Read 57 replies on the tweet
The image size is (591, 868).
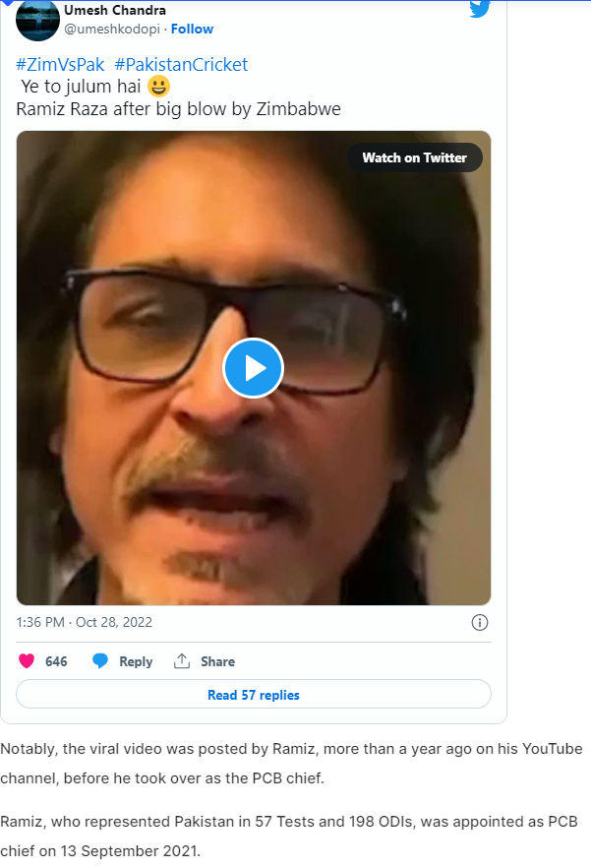[253, 695]
